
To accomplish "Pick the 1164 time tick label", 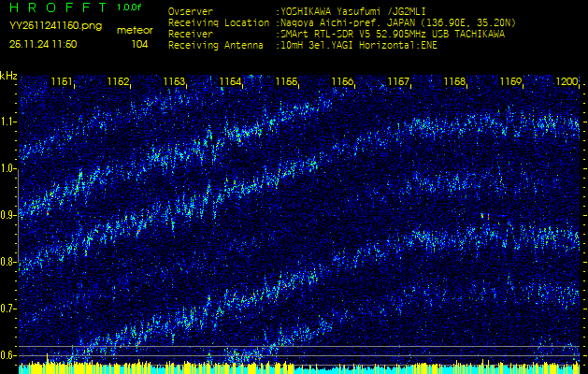I will [230, 82].
